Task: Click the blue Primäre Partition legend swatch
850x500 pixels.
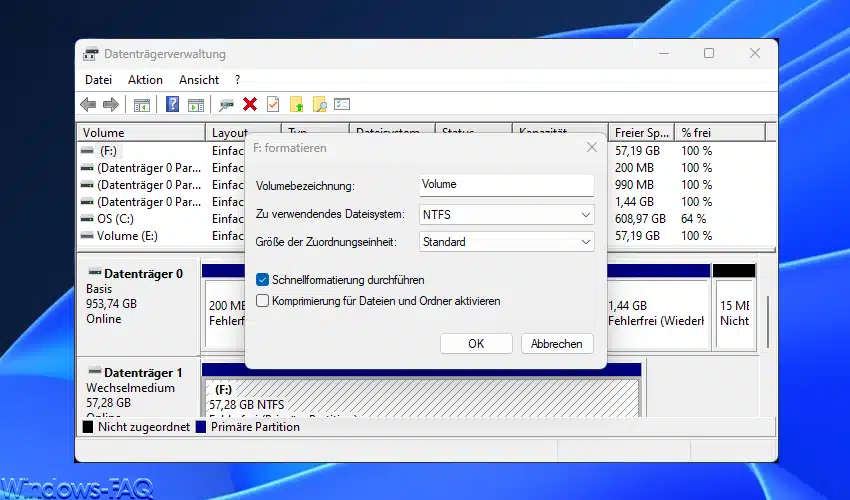Action: pos(201,427)
